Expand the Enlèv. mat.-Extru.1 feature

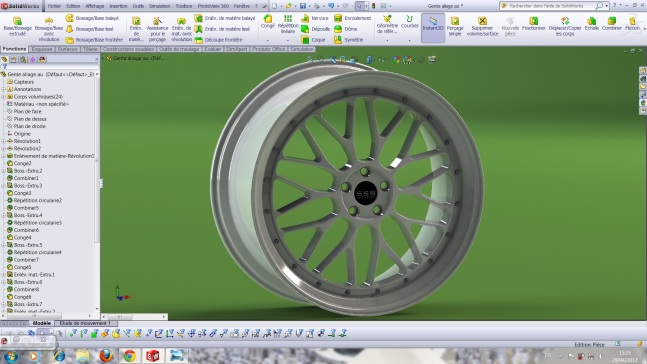(x=4, y=275)
